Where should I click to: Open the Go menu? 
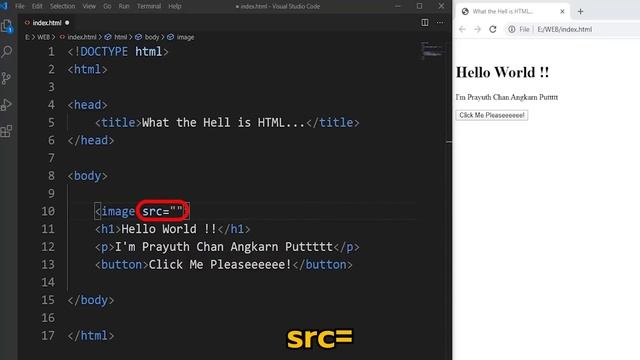tap(107, 6)
